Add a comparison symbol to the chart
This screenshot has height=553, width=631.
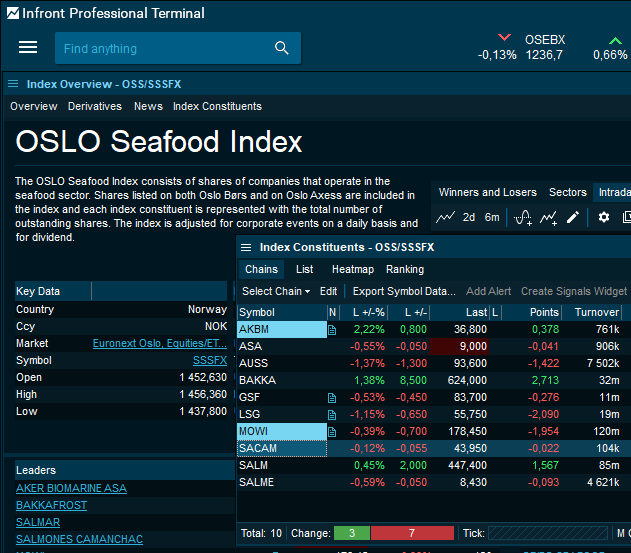pyautogui.click(x=548, y=217)
